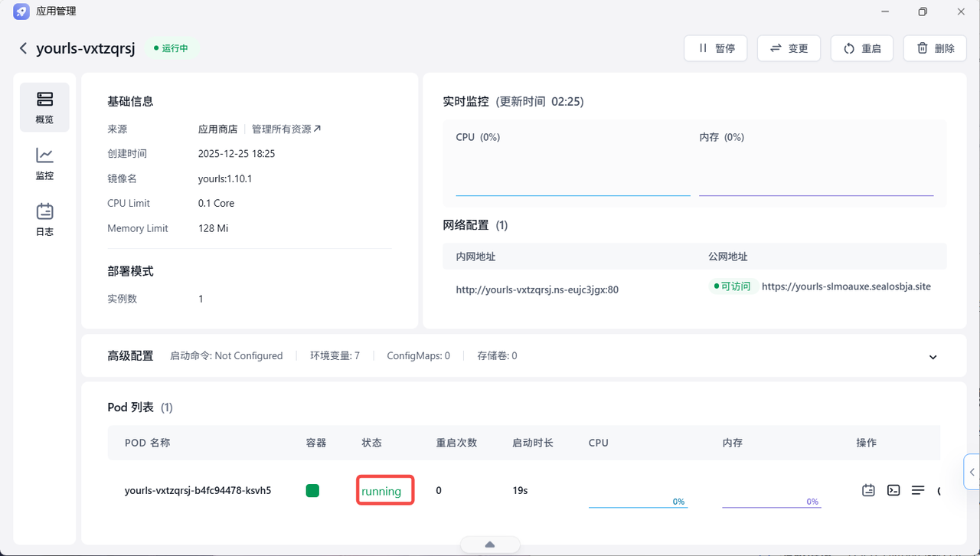
Task: Open the 日志 logs tab
Action: (x=44, y=219)
